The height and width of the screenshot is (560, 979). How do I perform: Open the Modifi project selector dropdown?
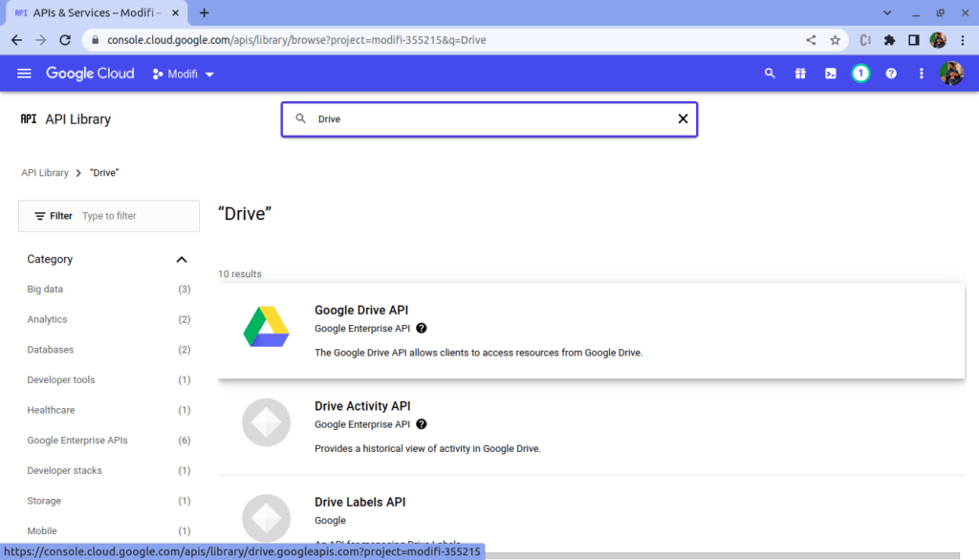(x=184, y=74)
